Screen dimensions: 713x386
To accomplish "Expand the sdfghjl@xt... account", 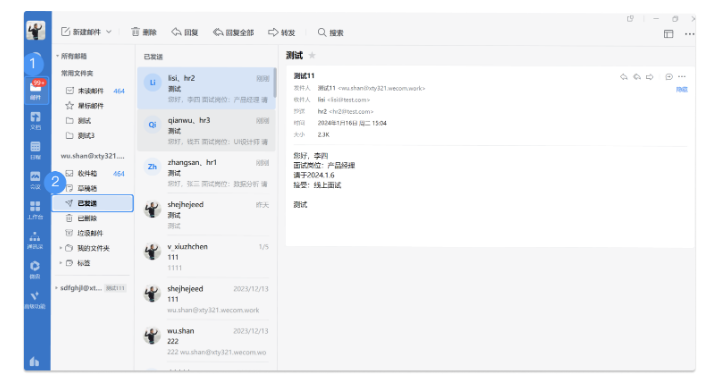I will (56, 288).
